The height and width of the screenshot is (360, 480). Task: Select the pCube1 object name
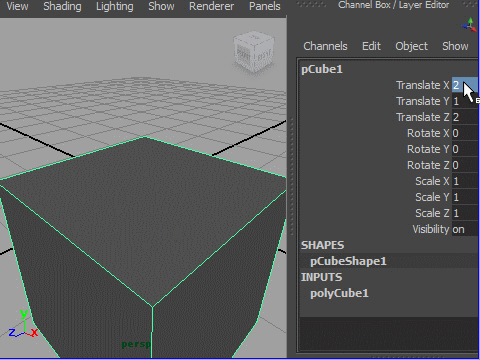(322, 69)
